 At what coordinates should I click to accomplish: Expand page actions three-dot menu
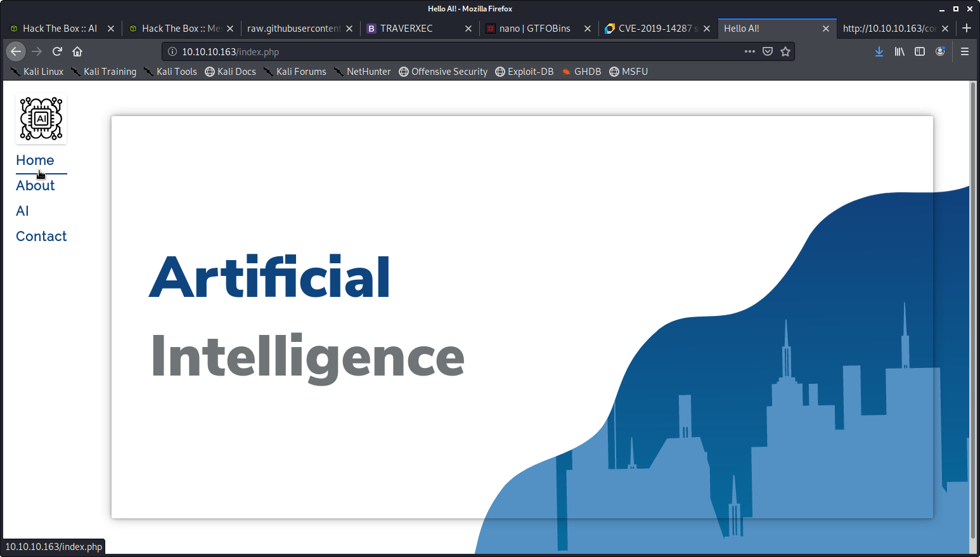coord(750,51)
